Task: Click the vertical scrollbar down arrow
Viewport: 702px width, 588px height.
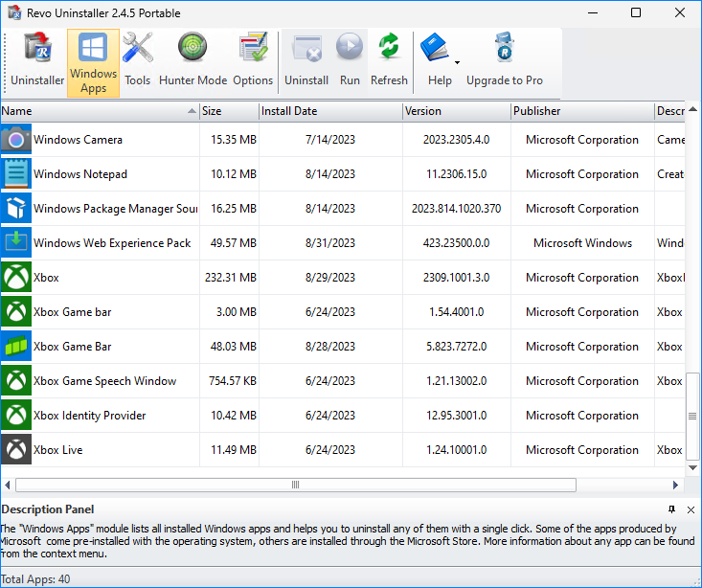Action: 692,468
